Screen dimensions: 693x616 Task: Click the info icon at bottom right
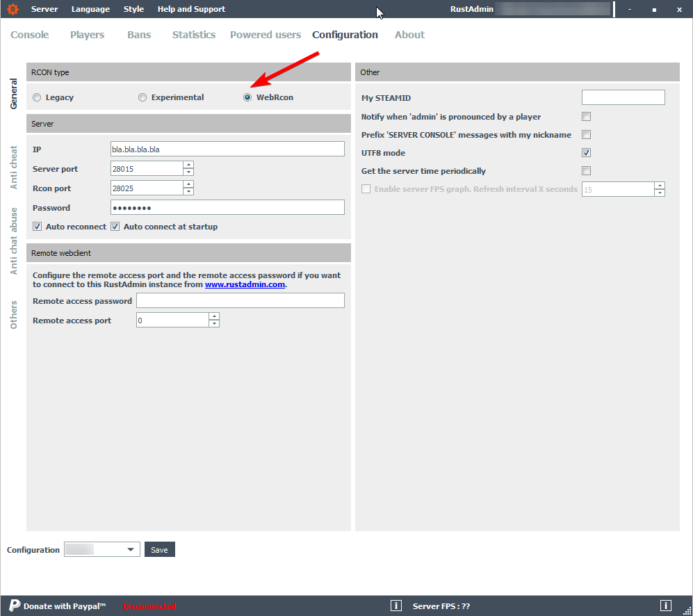pyautogui.click(x=665, y=606)
